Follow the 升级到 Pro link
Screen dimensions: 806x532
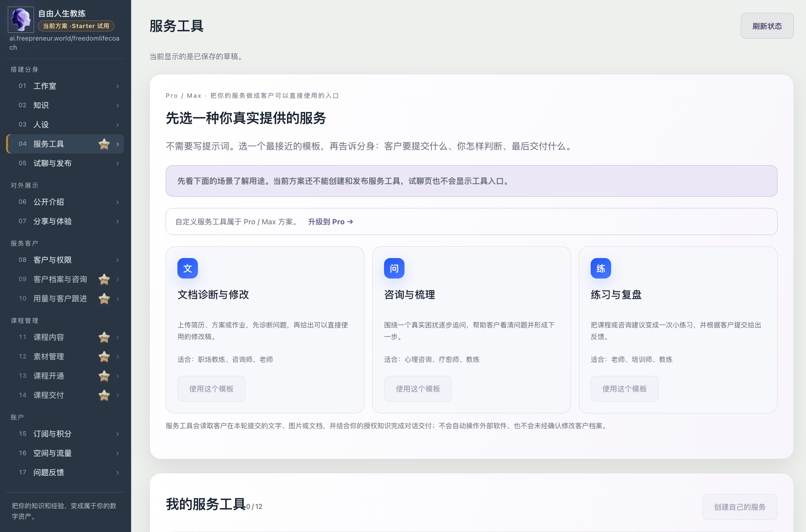tap(331, 222)
